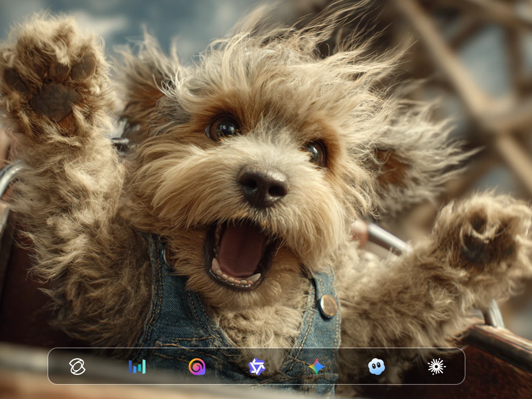Tap the cloud mascot app icon

coord(377,367)
